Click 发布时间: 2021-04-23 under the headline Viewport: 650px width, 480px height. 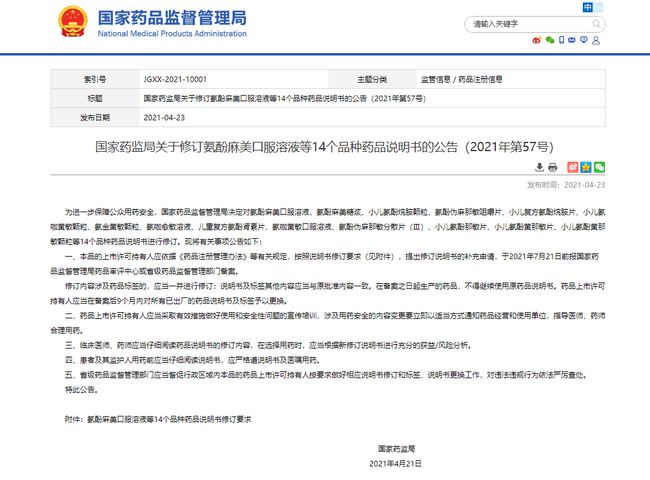[566, 185]
